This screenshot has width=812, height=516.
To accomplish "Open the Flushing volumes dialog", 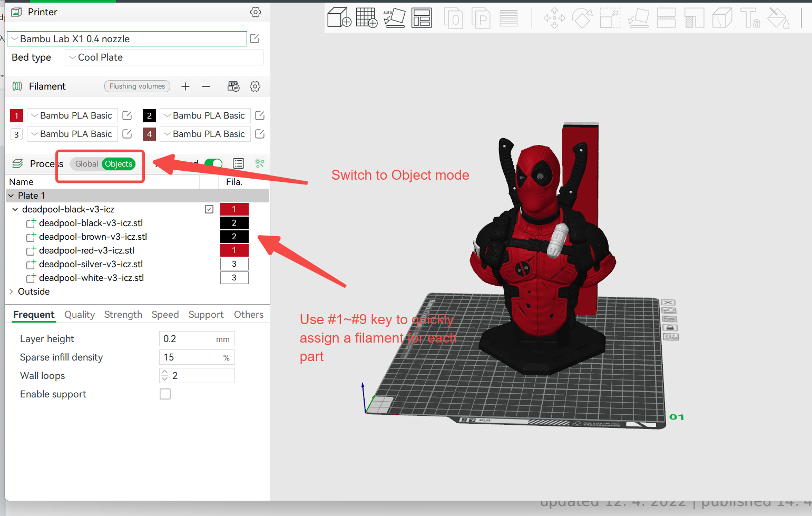I will pos(137,86).
